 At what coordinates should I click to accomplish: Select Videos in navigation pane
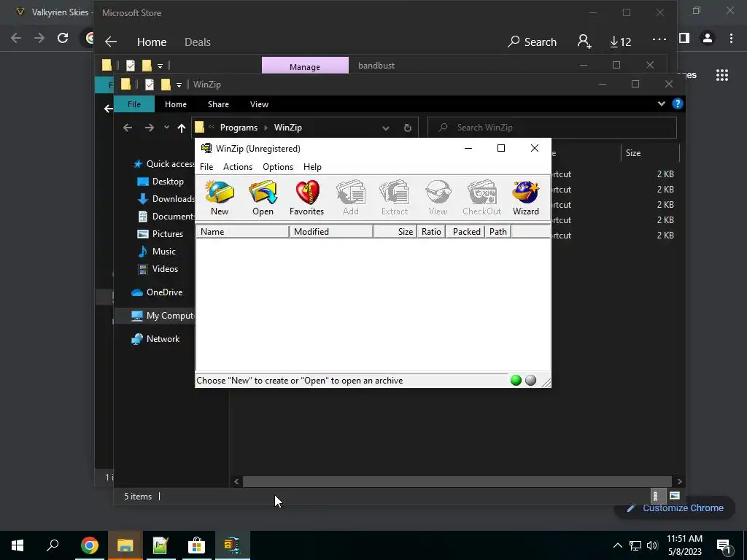(158, 269)
